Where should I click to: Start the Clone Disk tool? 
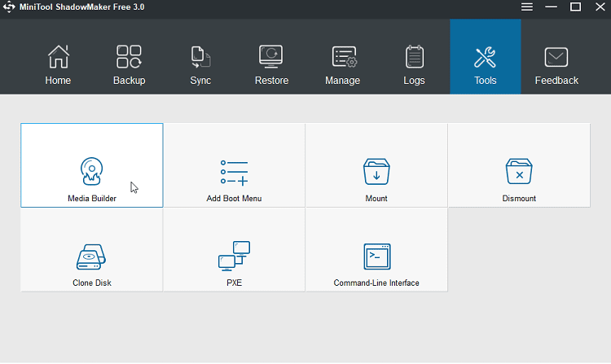[91, 249]
